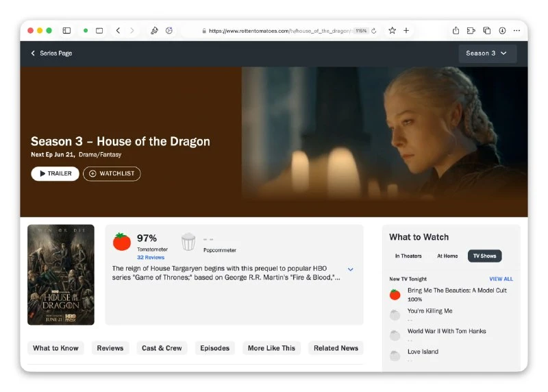548x392 pixels.
Task: Open Bring Me The Beauties: A Model Cult
Action: [457, 291]
